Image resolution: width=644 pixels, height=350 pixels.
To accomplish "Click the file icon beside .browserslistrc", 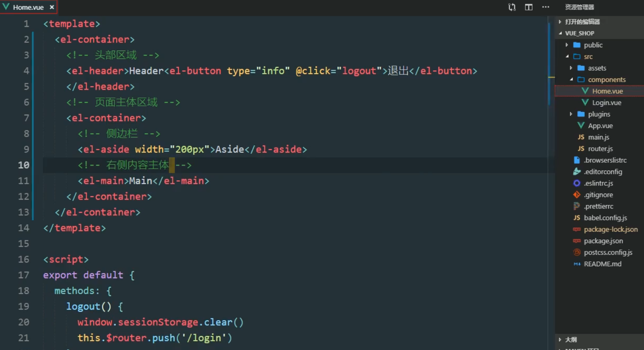I will tap(577, 160).
